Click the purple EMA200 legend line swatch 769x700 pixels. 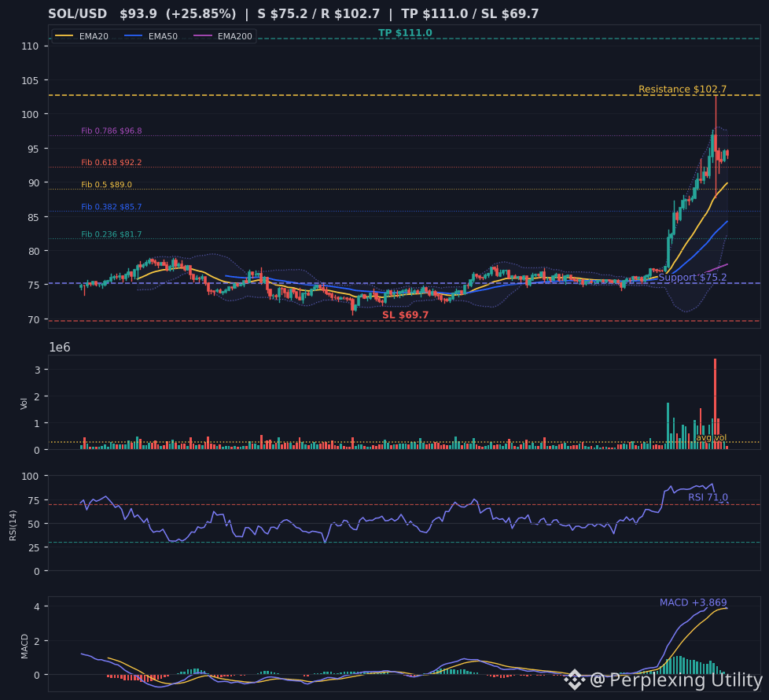[203, 36]
